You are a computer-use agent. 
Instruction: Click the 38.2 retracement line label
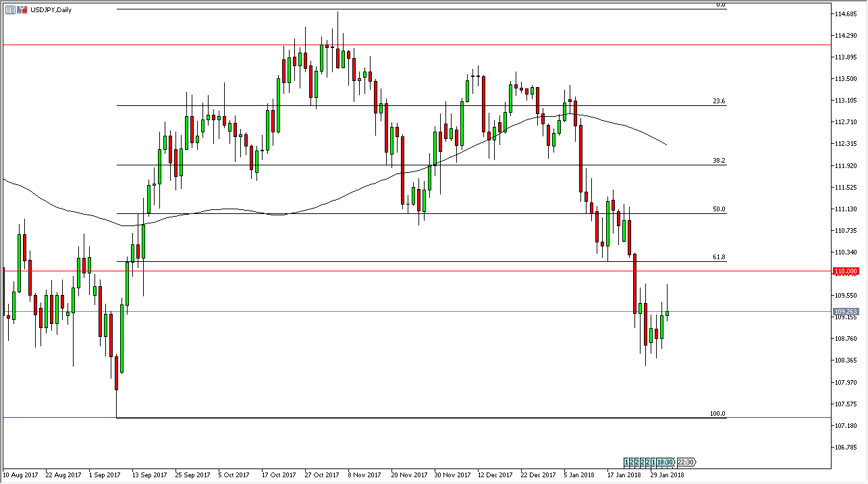tap(718, 161)
